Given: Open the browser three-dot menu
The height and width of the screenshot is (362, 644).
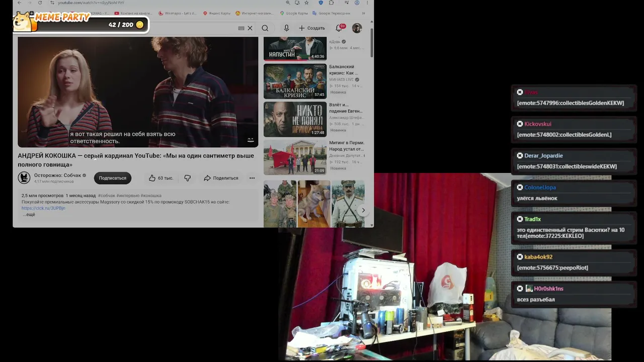Looking at the screenshot, I should pos(367,3).
